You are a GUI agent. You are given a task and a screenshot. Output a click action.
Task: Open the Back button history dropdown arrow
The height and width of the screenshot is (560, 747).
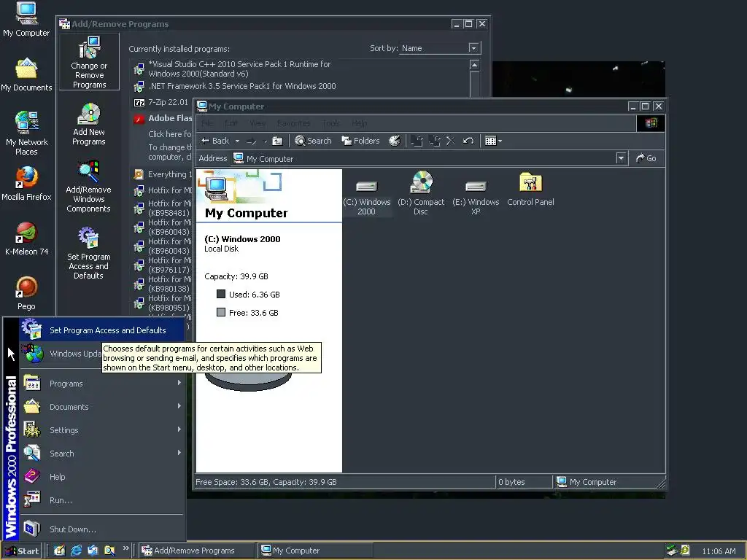pos(237,141)
